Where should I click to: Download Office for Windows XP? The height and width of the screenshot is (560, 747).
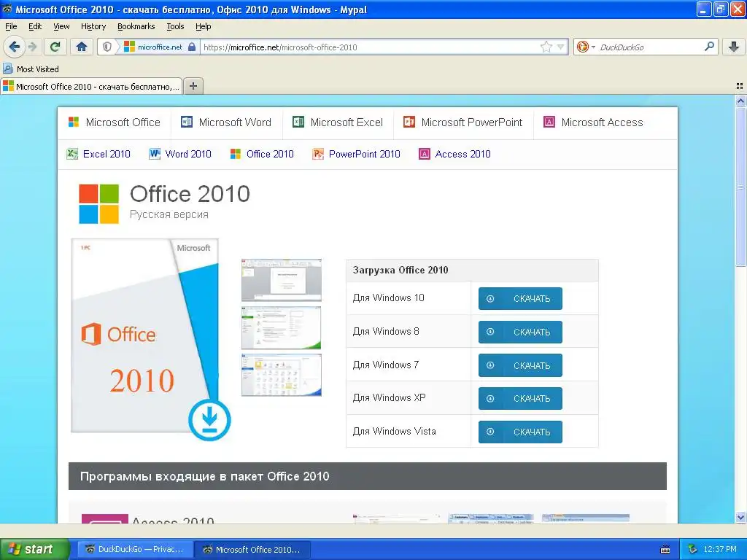click(x=520, y=399)
